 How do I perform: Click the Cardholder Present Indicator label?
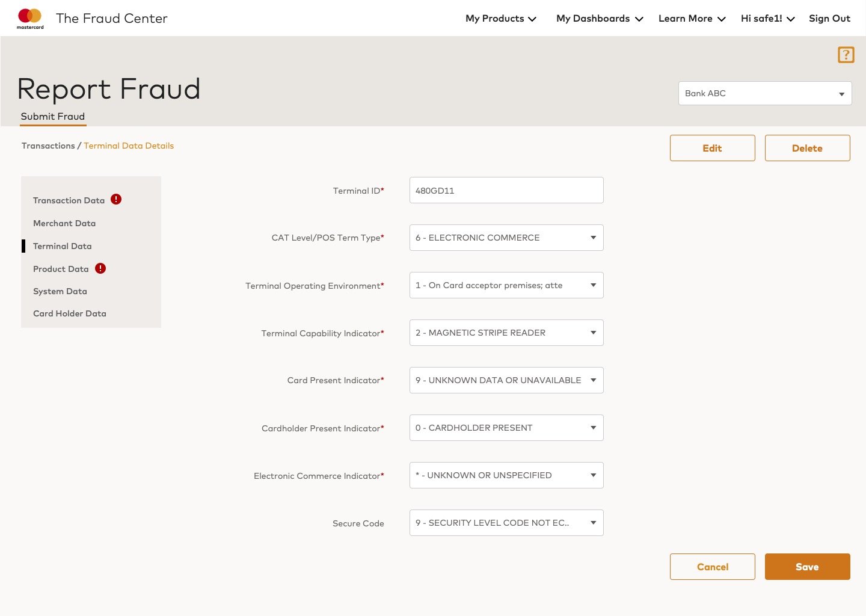(323, 428)
